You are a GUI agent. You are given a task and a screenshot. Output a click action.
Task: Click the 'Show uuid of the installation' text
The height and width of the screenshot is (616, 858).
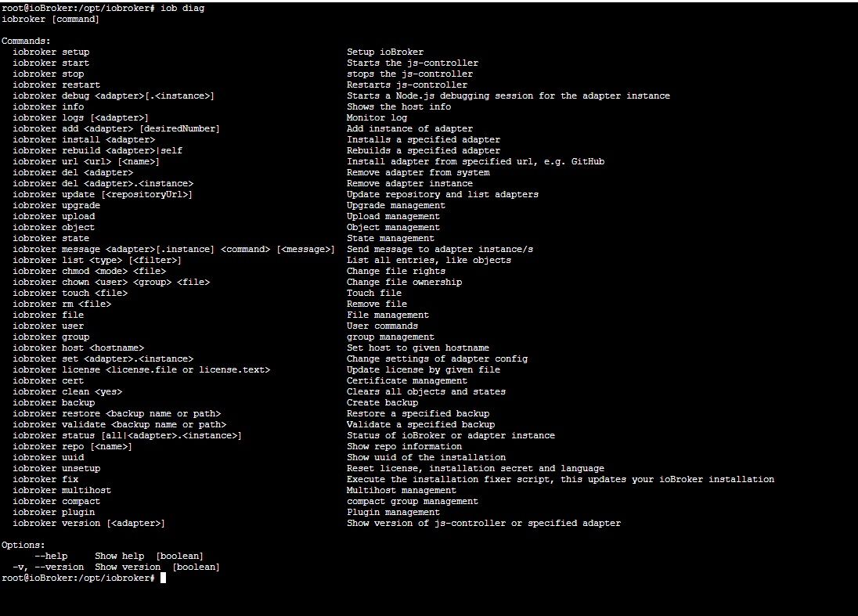coord(426,457)
